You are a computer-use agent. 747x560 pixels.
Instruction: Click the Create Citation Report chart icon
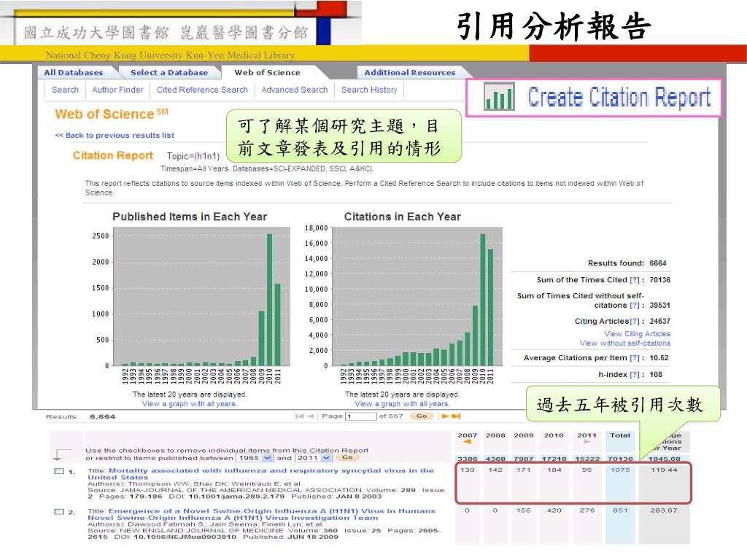point(499,97)
